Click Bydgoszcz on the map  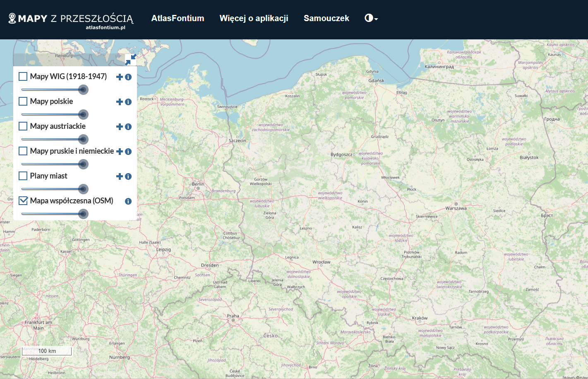(341, 154)
